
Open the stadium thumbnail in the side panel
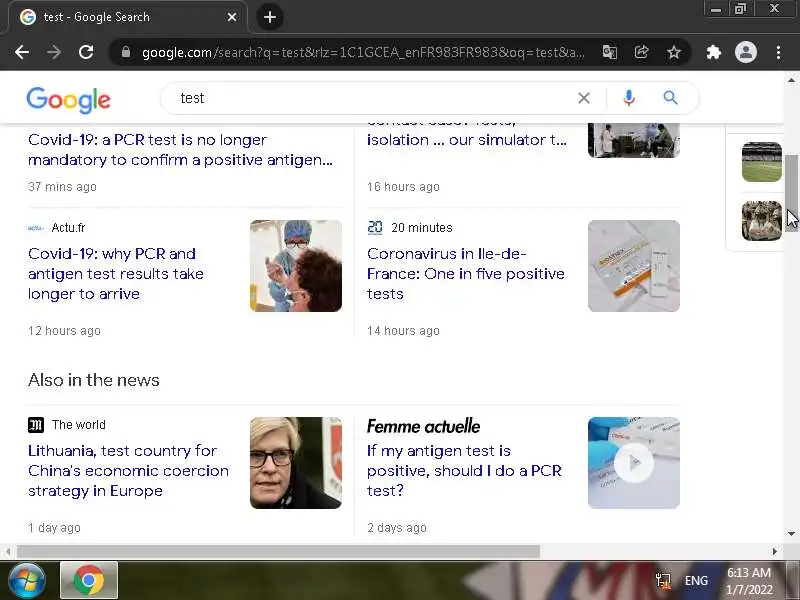click(762, 162)
